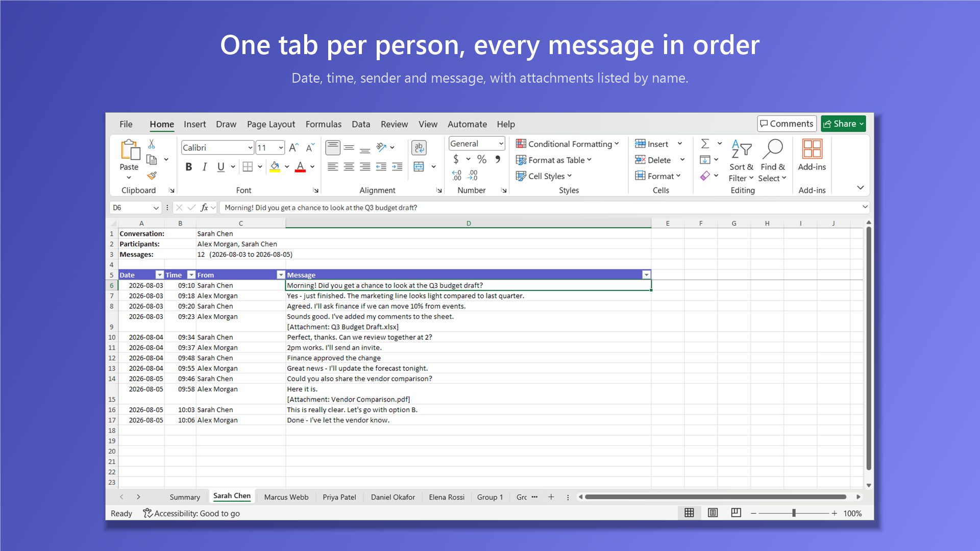The image size is (980, 551).
Task: Toggle Bold formatting
Action: coord(189,167)
